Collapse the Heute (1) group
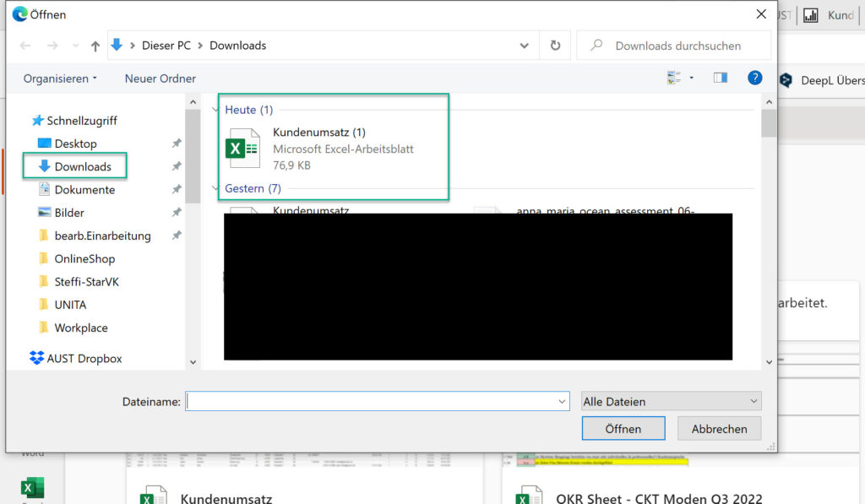The height and width of the screenshot is (504, 865). point(215,111)
